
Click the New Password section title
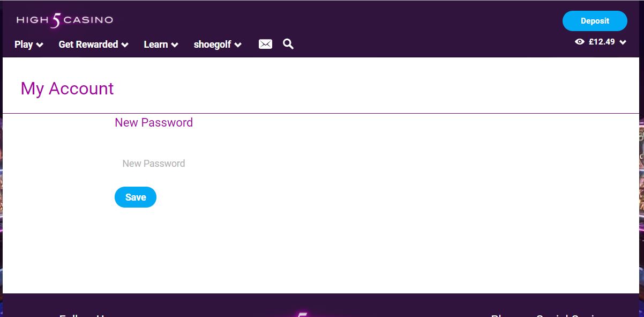click(154, 122)
